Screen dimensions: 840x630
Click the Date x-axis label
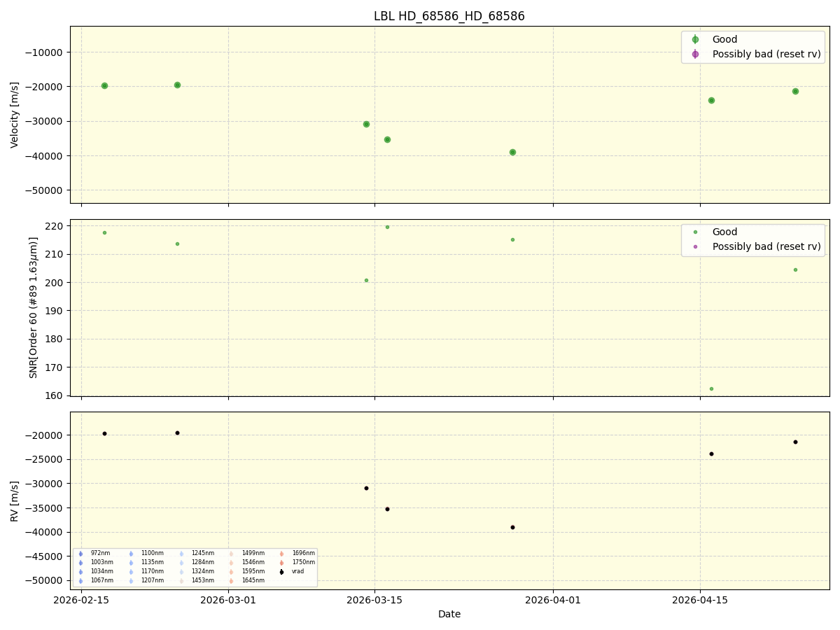449,614
